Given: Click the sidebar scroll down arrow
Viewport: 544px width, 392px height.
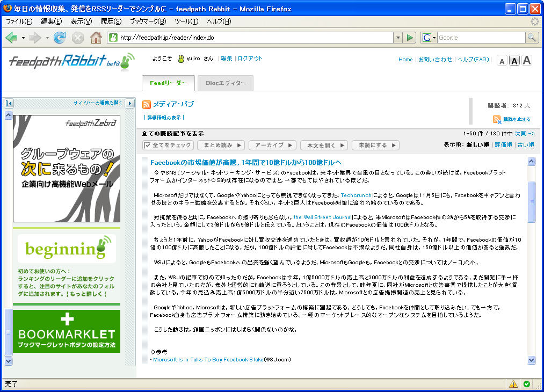Looking at the screenshot, I should point(9,361).
